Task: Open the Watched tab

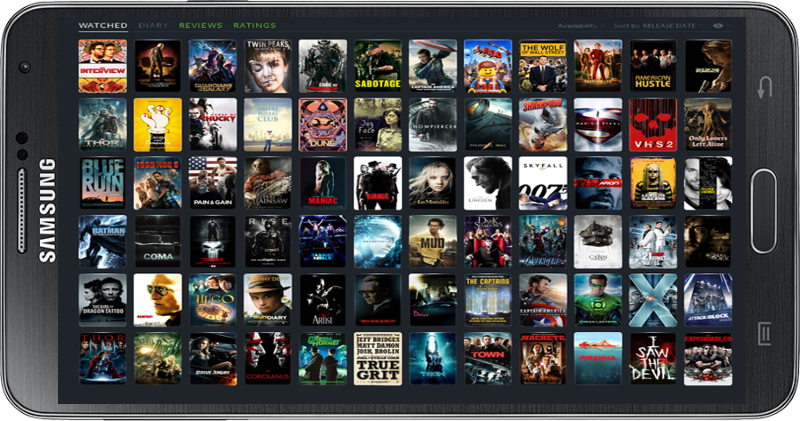Action: pos(103,25)
